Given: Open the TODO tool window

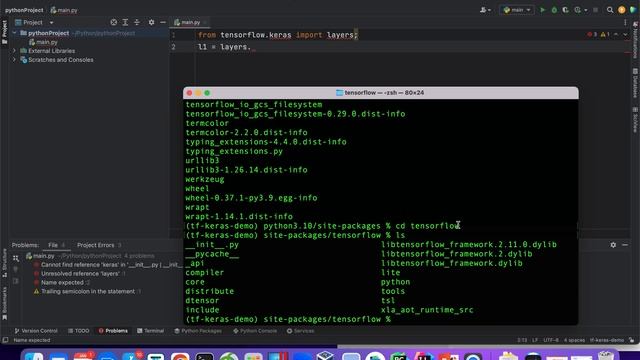Looking at the screenshot, I should [x=78, y=331].
